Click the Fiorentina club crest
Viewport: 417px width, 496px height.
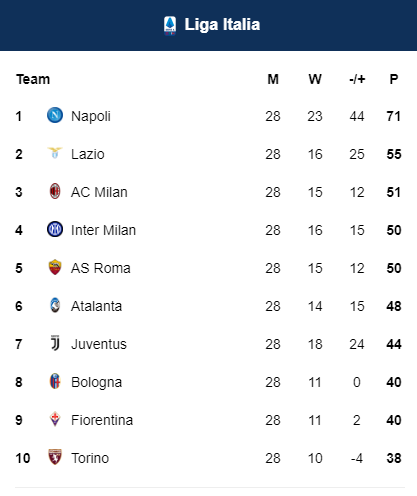(x=55, y=419)
